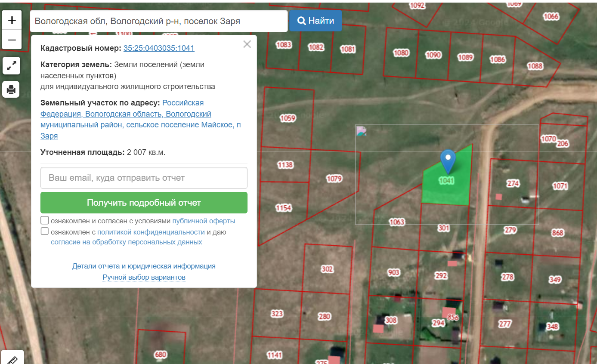Click Получить подробный отчет button
This screenshot has width=597, height=364.
pyautogui.click(x=144, y=203)
